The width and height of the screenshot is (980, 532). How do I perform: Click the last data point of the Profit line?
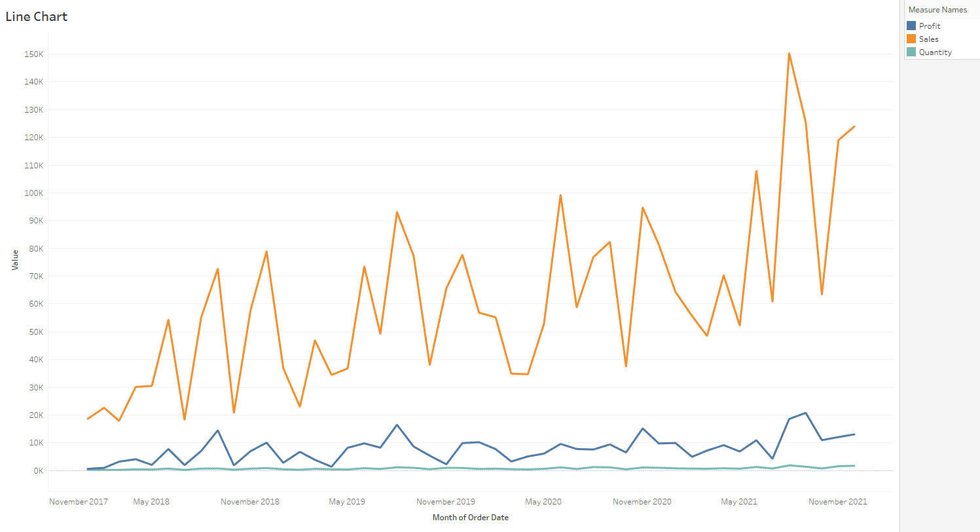point(854,434)
